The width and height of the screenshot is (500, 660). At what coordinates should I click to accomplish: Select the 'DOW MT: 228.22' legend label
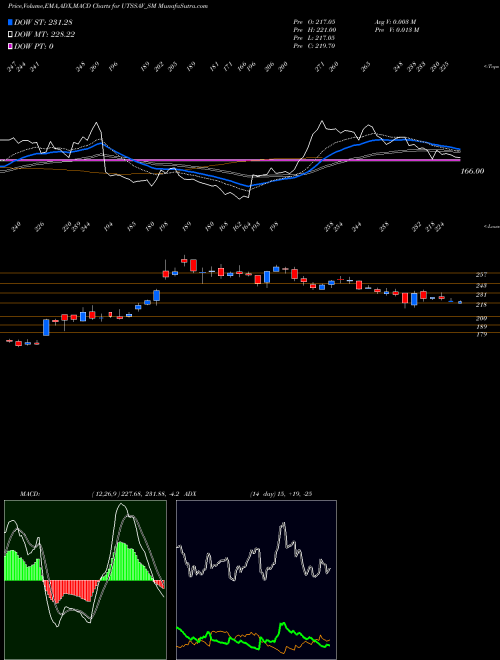pos(45,34)
